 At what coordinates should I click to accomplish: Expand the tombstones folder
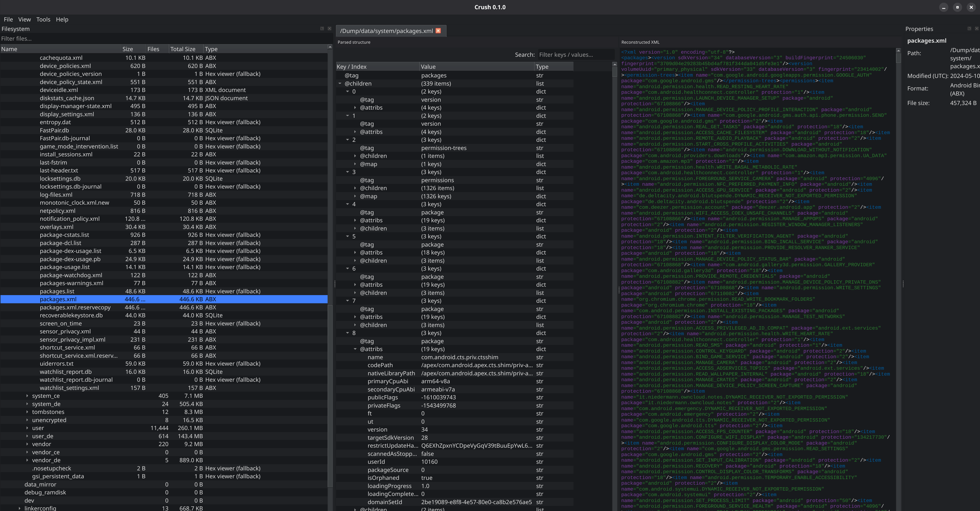pyautogui.click(x=27, y=412)
